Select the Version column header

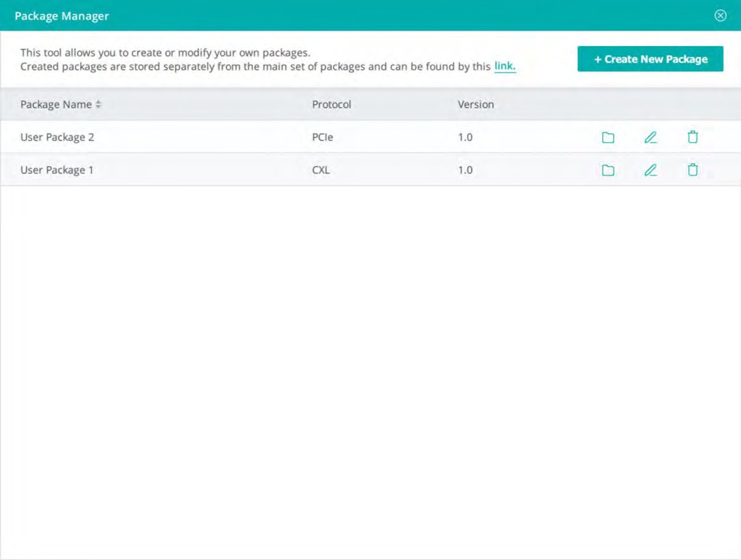click(x=475, y=104)
